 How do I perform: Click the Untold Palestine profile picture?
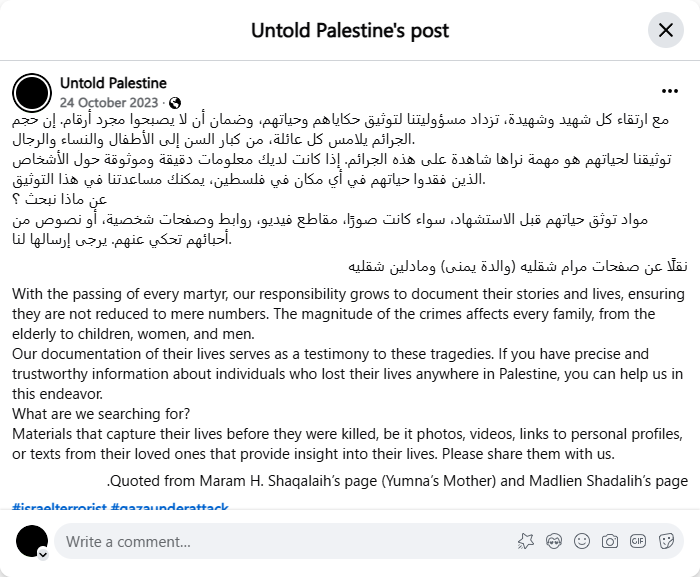click(33, 93)
